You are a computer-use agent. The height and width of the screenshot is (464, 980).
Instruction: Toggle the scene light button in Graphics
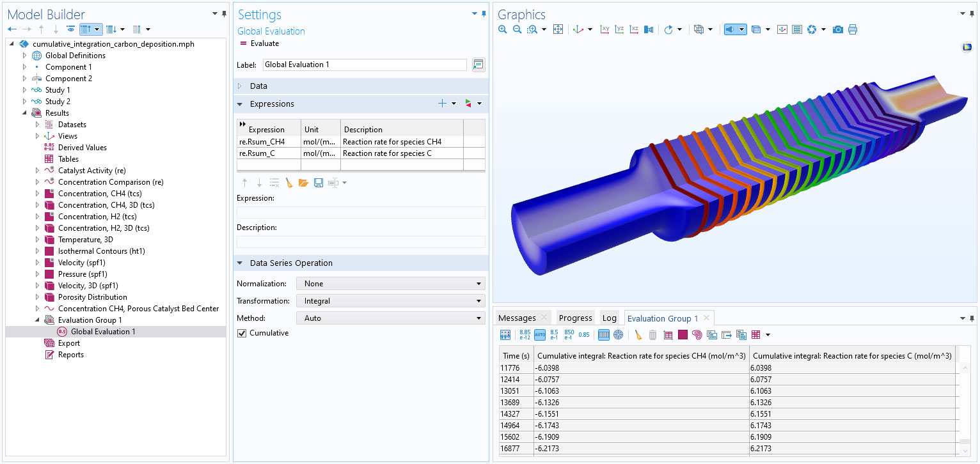click(x=731, y=29)
